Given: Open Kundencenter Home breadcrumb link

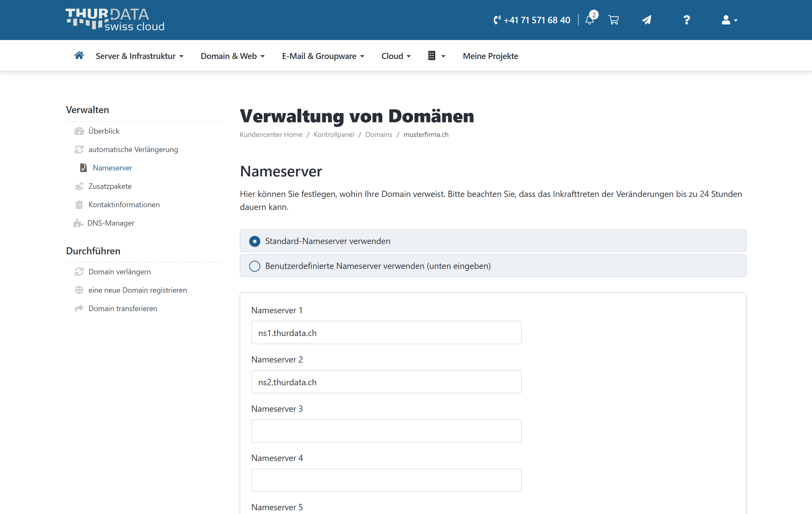Looking at the screenshot, I should pyautogui.click(x=271, y=134).
